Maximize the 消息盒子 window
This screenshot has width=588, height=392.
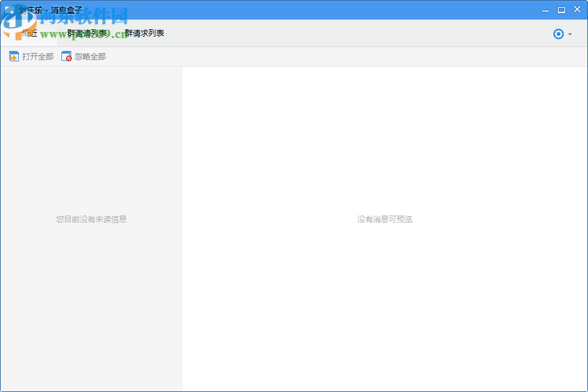[561, 10]
